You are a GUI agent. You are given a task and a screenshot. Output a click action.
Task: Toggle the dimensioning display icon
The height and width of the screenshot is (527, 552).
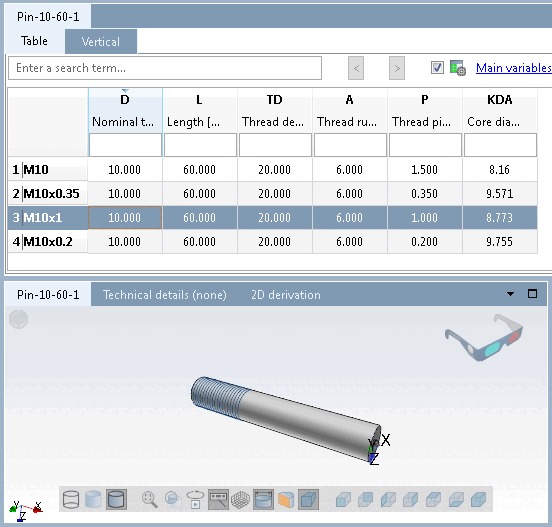coord(263,500)
